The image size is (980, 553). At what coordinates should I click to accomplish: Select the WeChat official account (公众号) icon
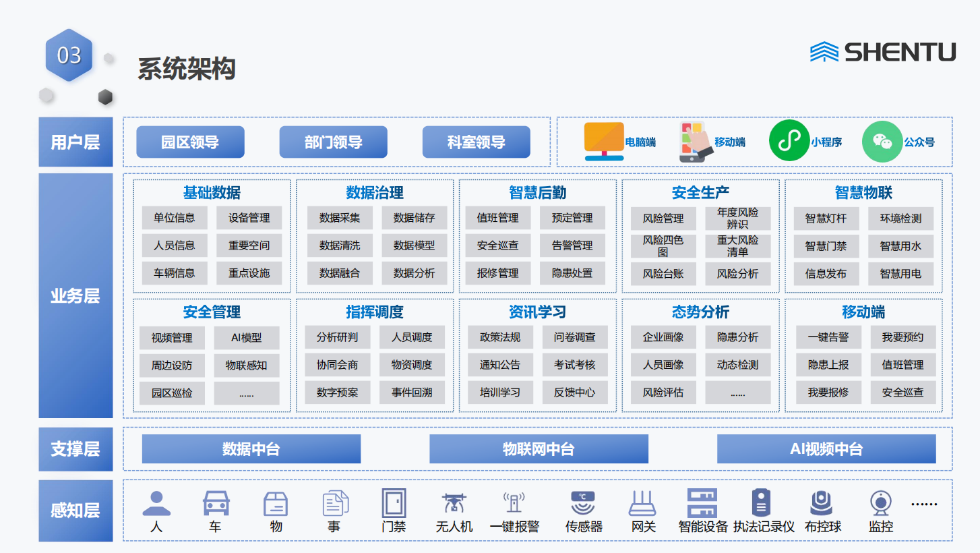(x=882, y=142)
